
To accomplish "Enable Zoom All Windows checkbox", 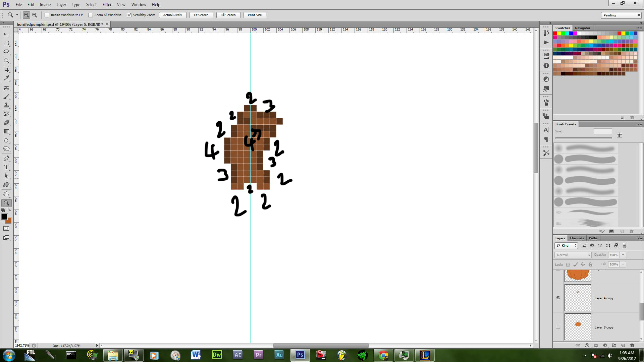I will coord(91,15).
